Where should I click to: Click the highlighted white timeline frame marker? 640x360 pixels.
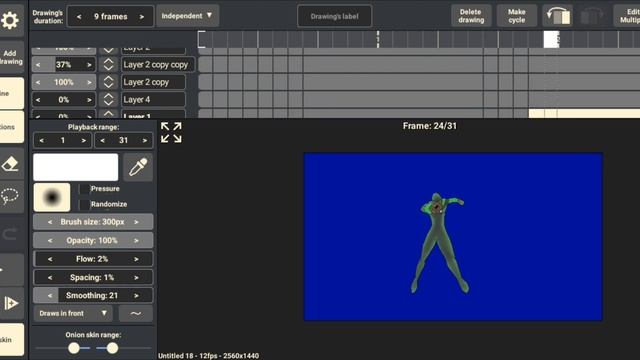(x=551, y=40)
